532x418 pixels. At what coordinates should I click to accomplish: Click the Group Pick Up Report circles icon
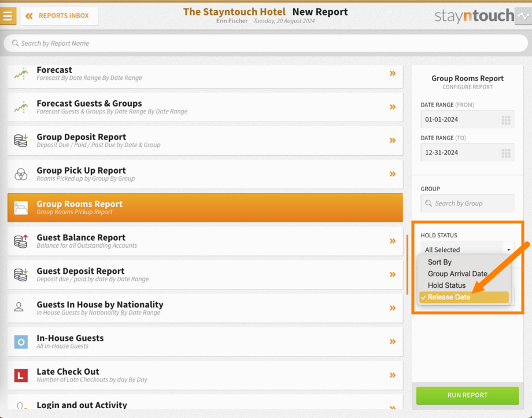pos(21,174)
